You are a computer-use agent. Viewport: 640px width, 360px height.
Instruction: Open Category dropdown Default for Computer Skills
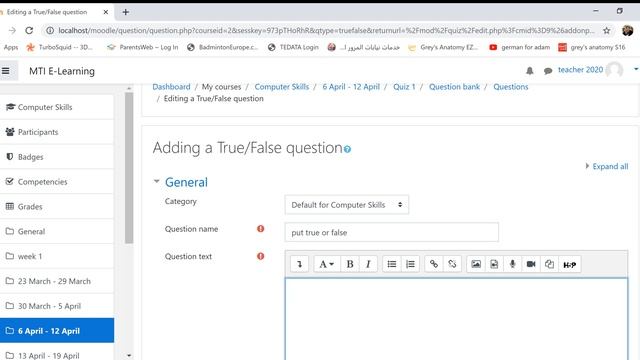coord(347,204)
